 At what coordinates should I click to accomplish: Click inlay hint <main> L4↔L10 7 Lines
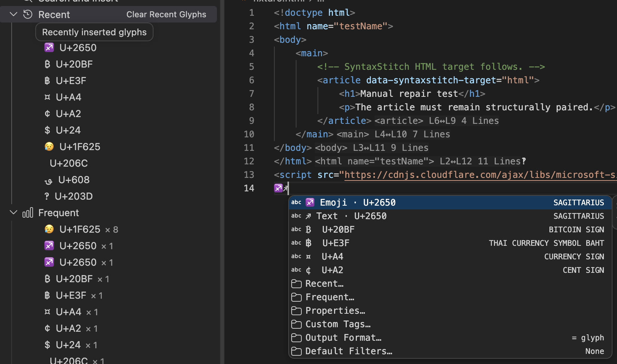pos(393,134)
